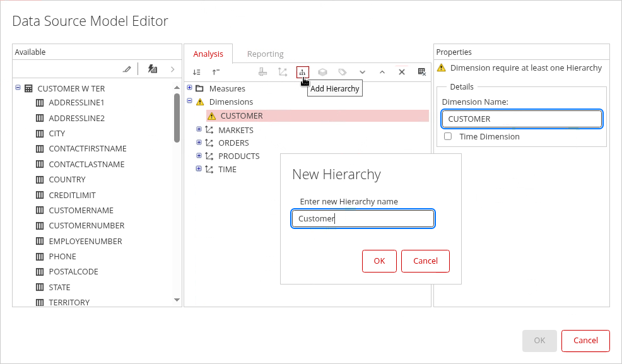Click the X remove item icon

[x=401, y=73]
